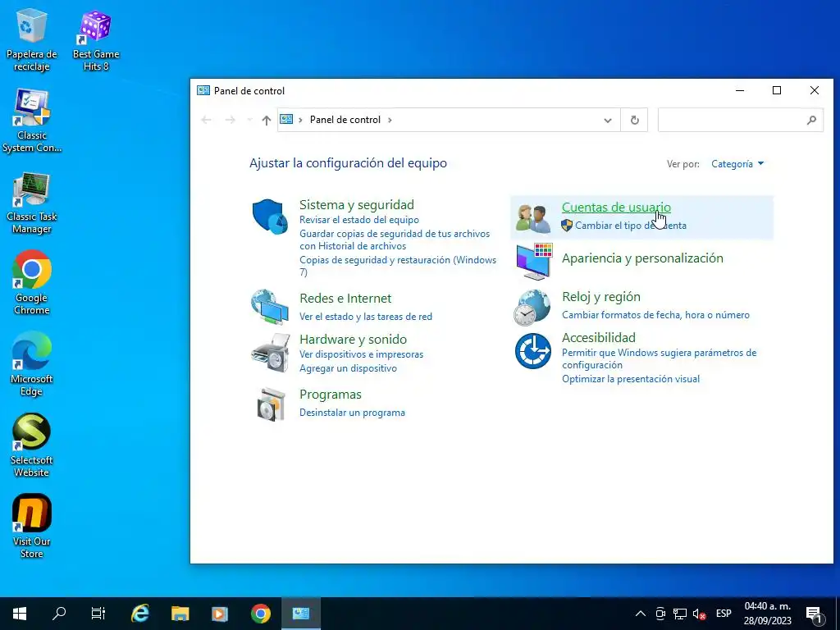Click Cambiar formatos de fecha, hora o número
Viewport: 840px width, 630px height.
point(655,315)
